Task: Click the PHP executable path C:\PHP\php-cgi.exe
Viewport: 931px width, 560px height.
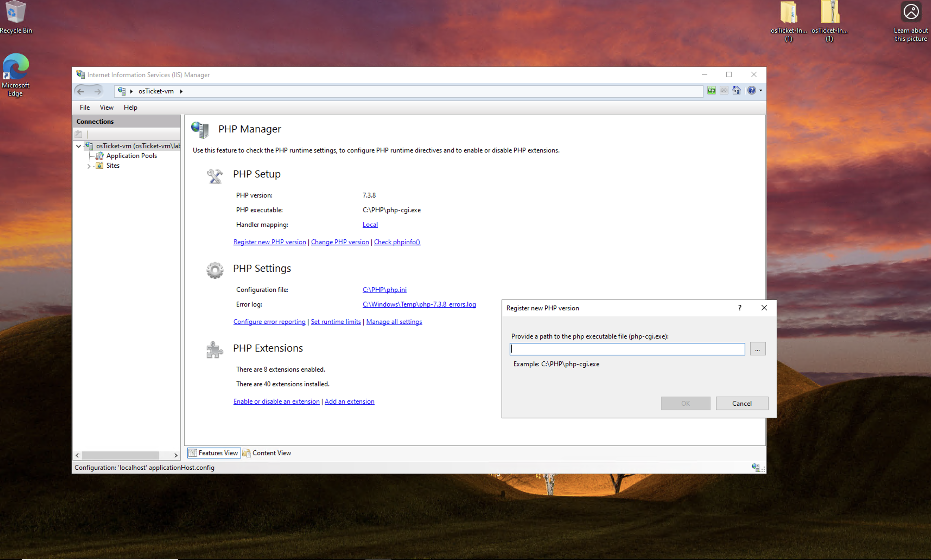Action: 391,210
